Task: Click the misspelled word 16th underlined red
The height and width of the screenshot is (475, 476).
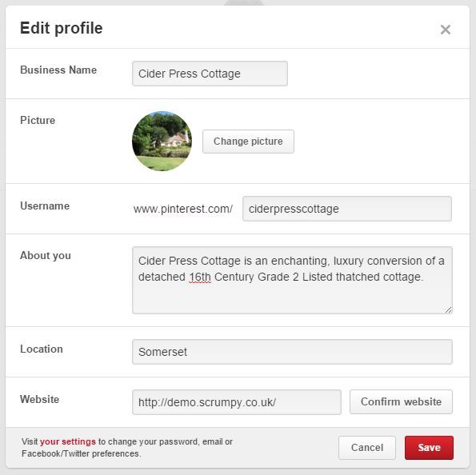Action: 200,277
